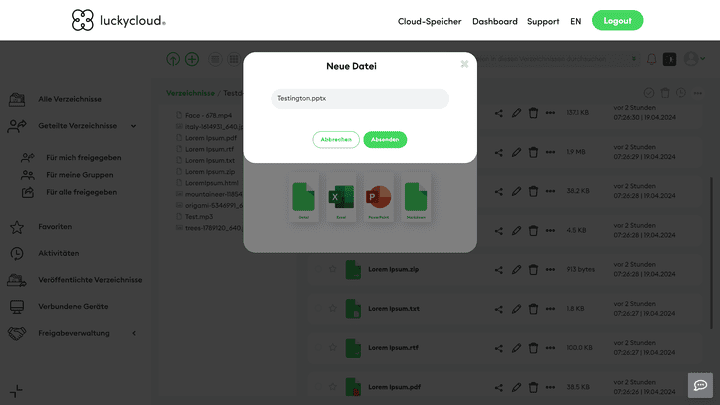Tick the checkbox for Lorem Ipsum.zip
Screen dimensions: 720x405
tap(318, 269)
